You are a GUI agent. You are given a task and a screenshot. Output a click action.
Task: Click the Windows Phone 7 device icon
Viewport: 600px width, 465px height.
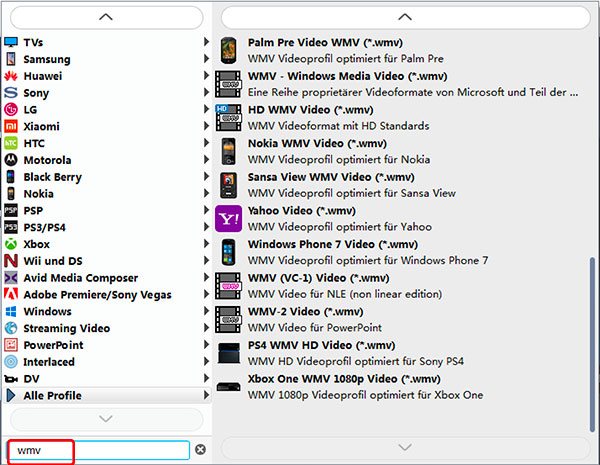[228, 252]
